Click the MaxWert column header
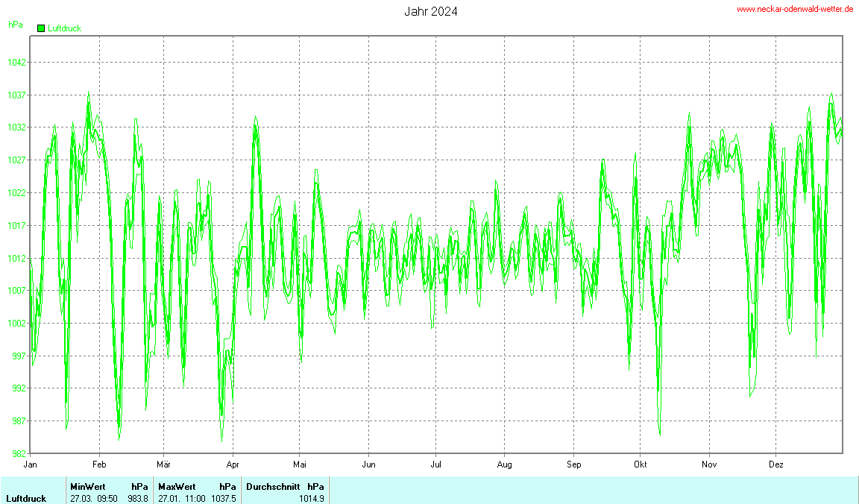Image resolution: width=859 pixels, height=504 pixels. click(175, 486)
